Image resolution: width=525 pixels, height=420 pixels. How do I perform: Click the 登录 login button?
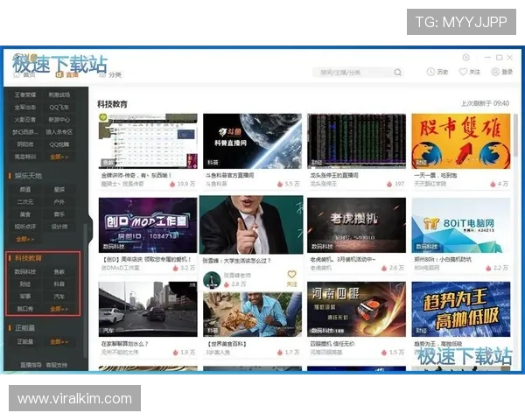click(502, 72)
